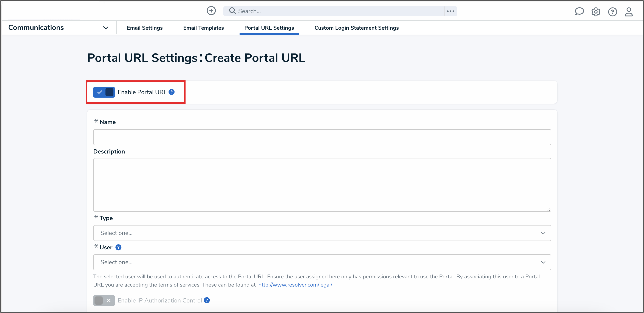Open the Type dropdown
This screenshot has height=313, width=644.
pyautogui.click(x=322, y=233)
